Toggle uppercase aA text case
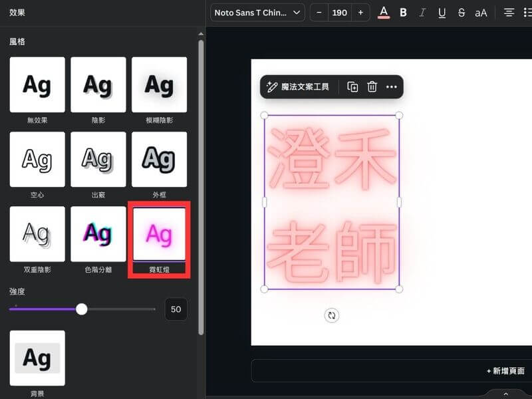Screen dimensions: 532x399 [481, 13]
